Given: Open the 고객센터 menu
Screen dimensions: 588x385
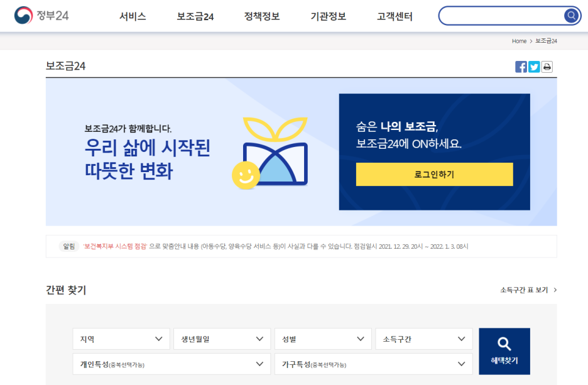Looking at the screenshot, I should tap(395, 16).
